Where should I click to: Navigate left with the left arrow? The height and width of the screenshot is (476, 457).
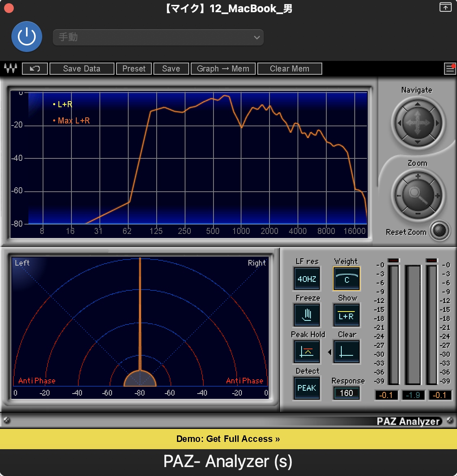tap(399, 123)
